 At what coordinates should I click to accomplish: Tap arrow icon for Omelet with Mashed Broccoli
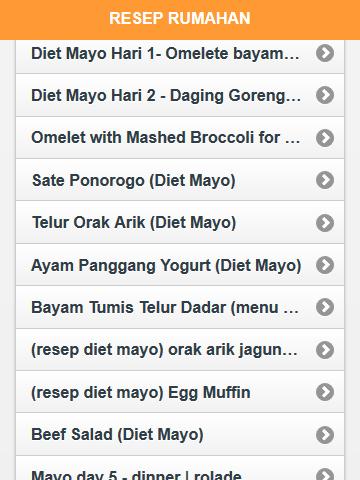(x=325, y=138)
